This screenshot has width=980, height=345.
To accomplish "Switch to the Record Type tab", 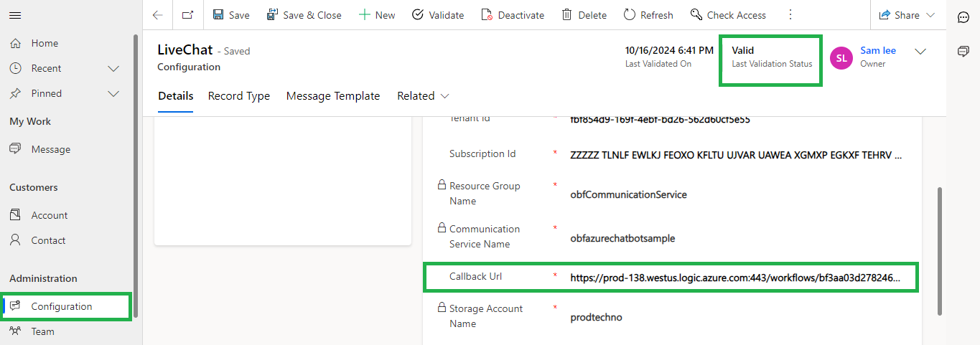I will (x=239, y=96).
